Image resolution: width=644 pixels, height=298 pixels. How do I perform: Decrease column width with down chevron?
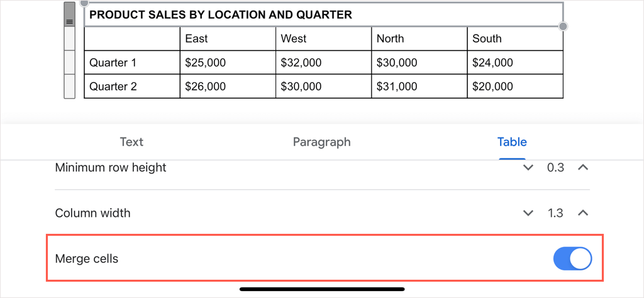coord(528,213)
